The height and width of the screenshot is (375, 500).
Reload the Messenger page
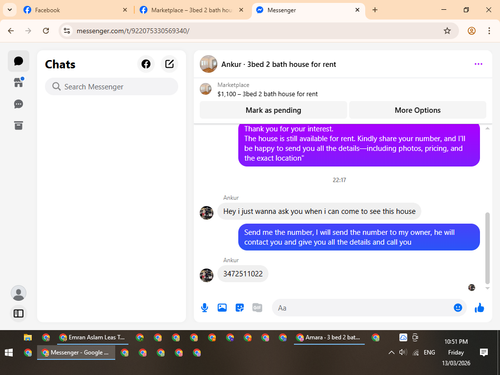(x=46, y=31)
